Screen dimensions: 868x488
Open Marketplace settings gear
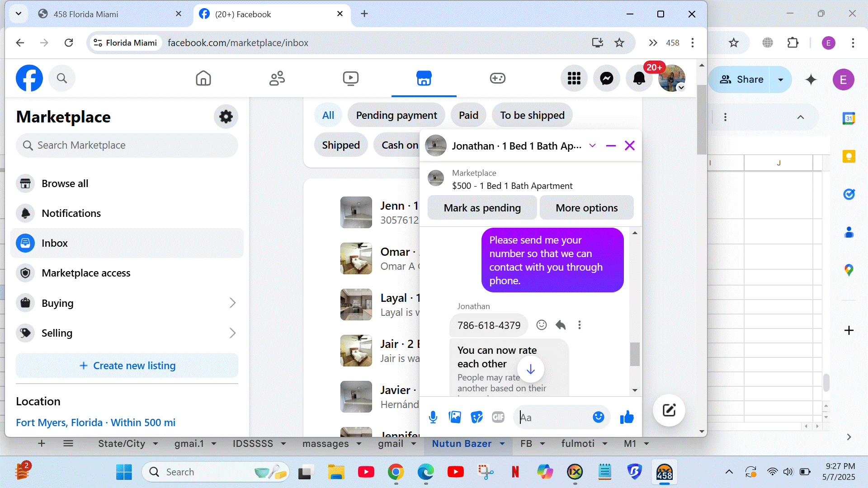(226, 117)
